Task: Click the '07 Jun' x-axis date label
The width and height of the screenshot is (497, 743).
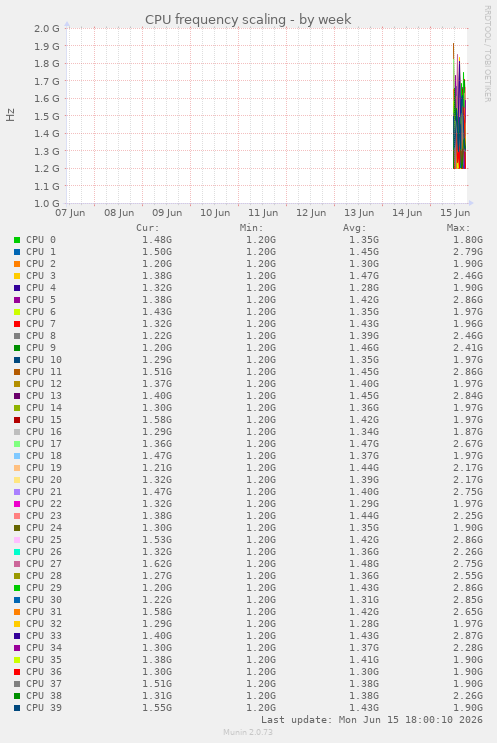Action: (x=70, y=213)
